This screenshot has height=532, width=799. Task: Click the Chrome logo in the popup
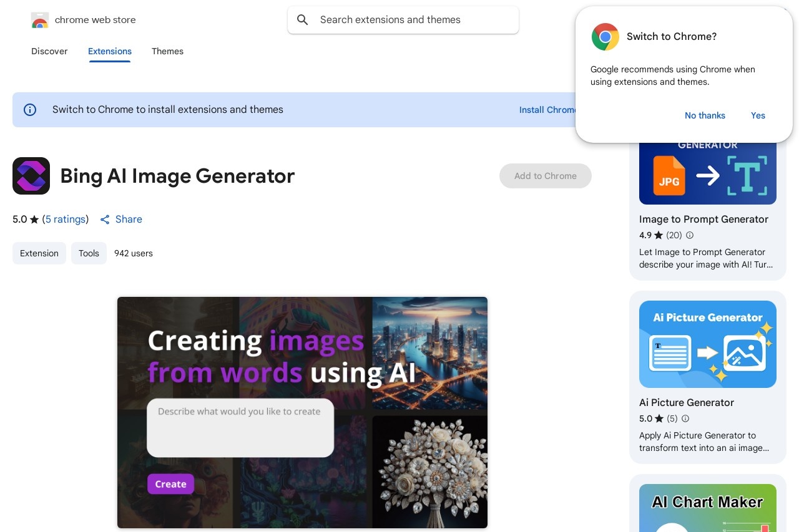coord(605,37)
